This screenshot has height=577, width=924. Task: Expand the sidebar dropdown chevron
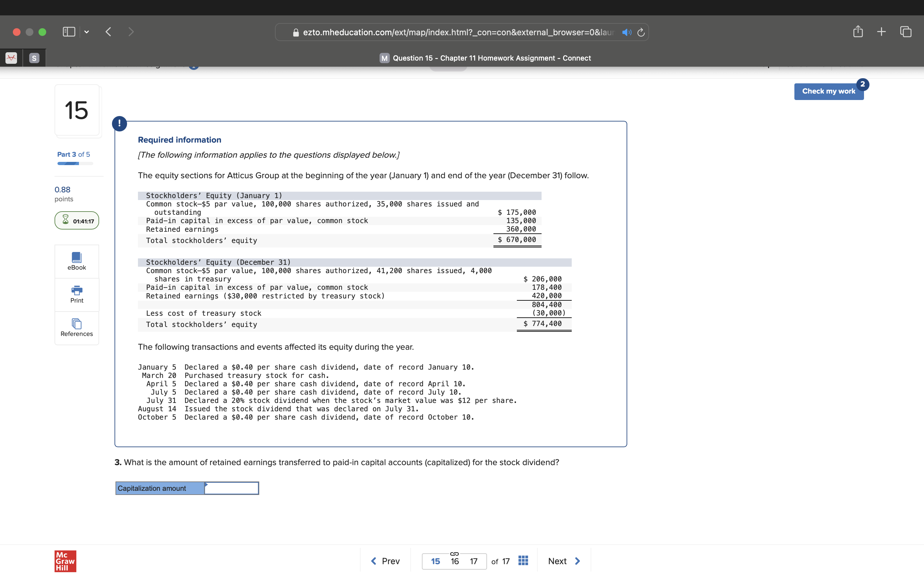[x=87, y=32]
